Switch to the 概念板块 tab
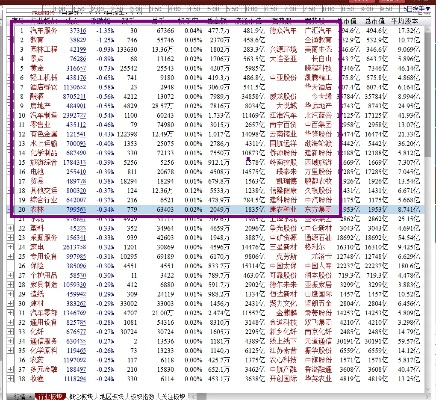The width and height of the screenshot is (436, 400). (x=81, y=397)
